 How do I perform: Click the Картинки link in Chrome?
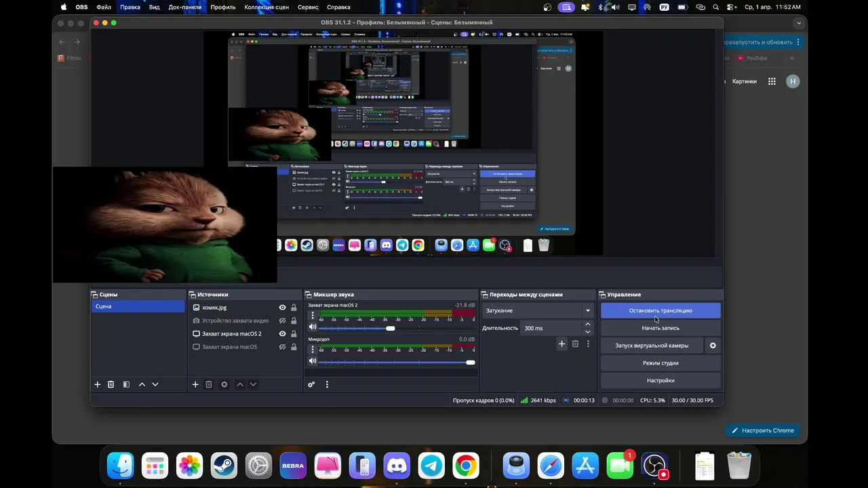point(745,81)
